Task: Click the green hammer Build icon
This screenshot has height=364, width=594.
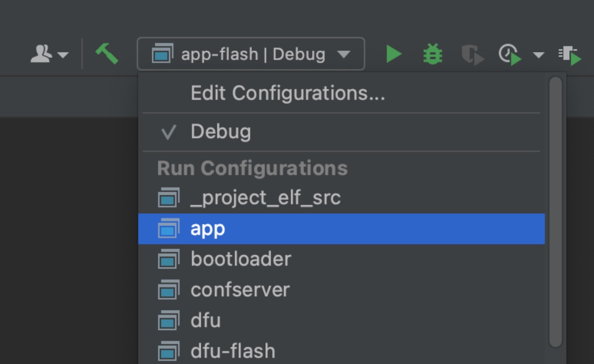Action: pyautogui.click(x=107, y=54)
